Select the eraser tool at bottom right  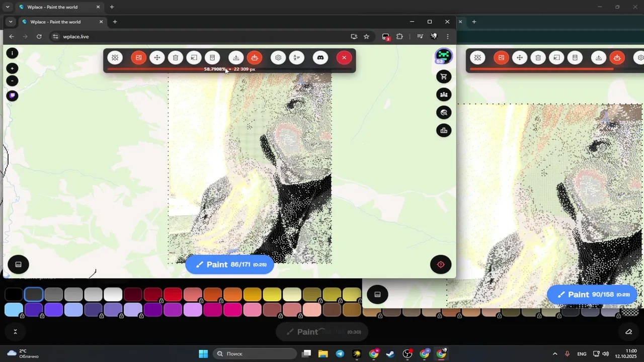click(x=628, y=332)
